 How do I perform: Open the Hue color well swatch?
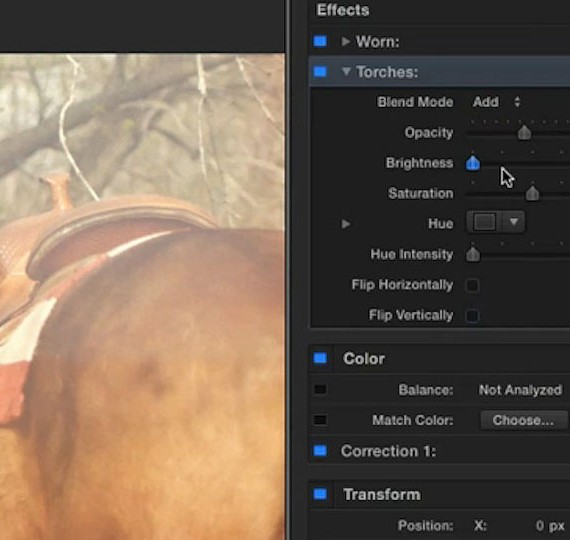pyautogui.click(x=485, y=222)
